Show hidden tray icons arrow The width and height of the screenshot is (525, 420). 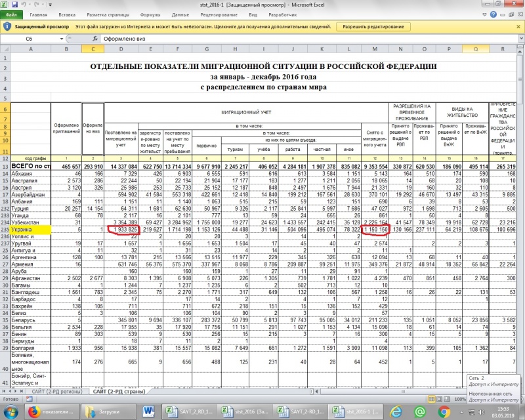click(x=461, y=412)
